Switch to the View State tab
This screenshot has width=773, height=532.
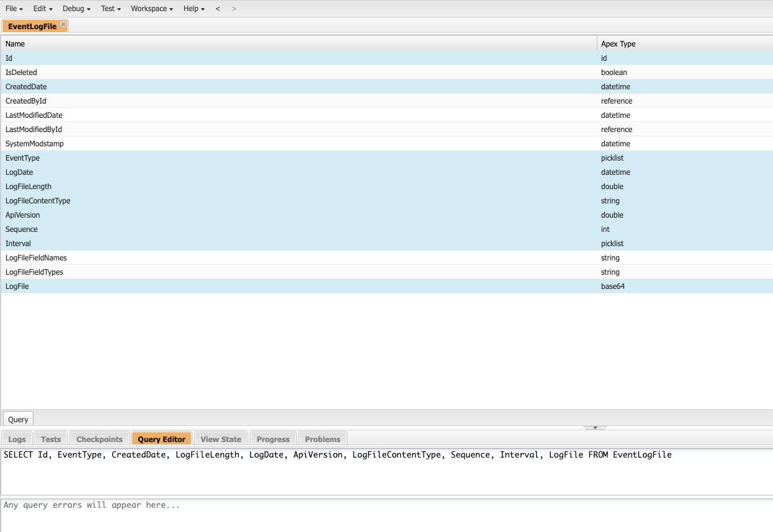point(221,439)
